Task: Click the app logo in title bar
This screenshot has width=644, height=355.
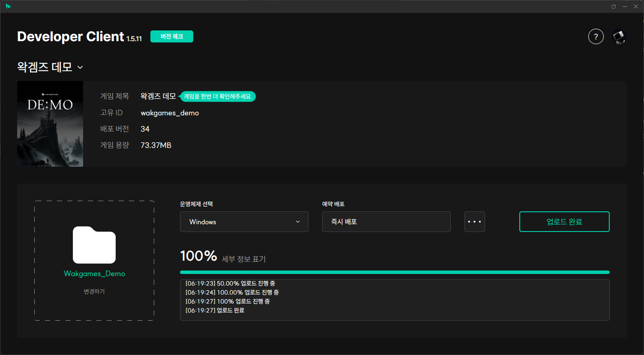Action: click(x=8, y=6)
